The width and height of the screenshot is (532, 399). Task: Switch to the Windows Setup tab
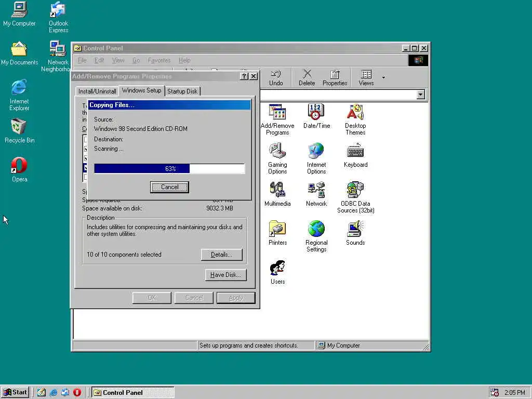[x=141, y=90]
